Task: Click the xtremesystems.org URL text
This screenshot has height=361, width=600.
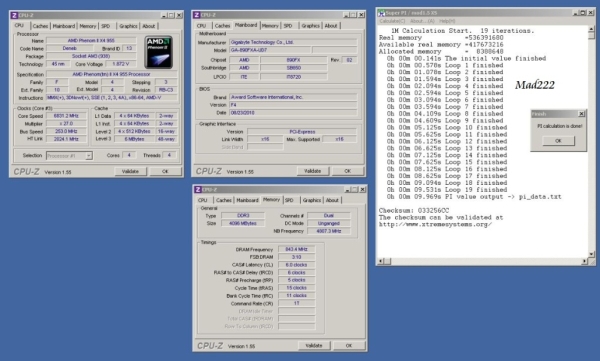Action: pos(435,224)
